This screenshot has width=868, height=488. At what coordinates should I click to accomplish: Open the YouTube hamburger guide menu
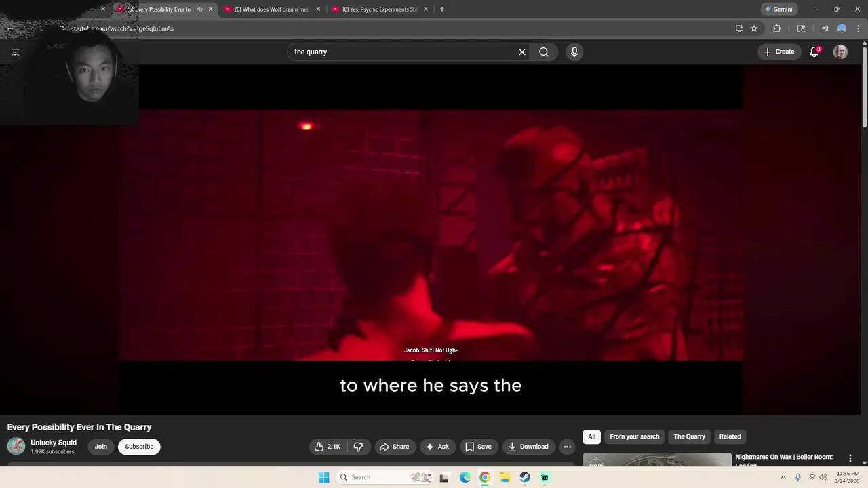point(16,52)
